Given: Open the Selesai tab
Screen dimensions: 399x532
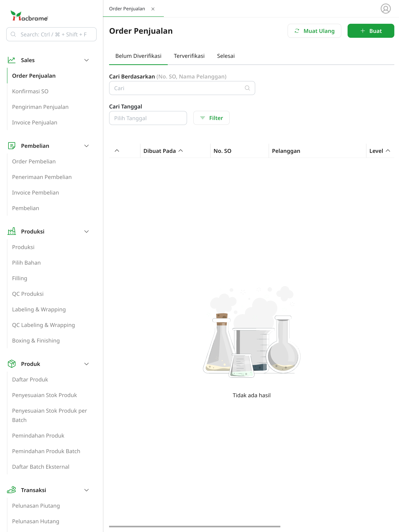Looking at the screenshot, I should (225, 56).
